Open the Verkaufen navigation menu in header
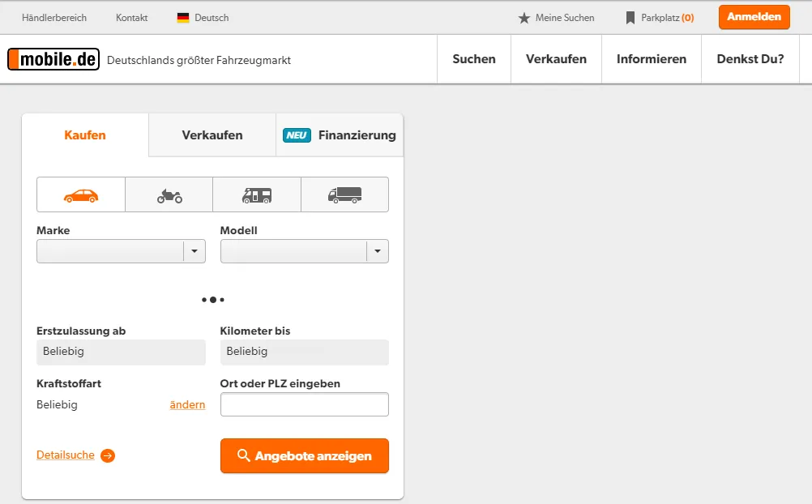 (556, 59)
